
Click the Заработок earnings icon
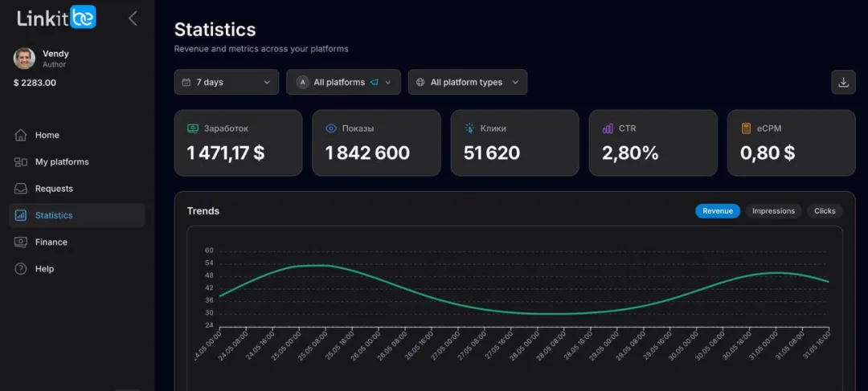[193, 128]
